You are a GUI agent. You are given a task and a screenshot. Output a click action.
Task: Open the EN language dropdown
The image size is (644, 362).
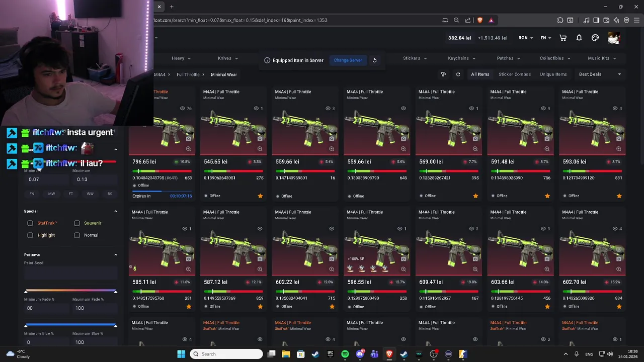tap(545, 38)
